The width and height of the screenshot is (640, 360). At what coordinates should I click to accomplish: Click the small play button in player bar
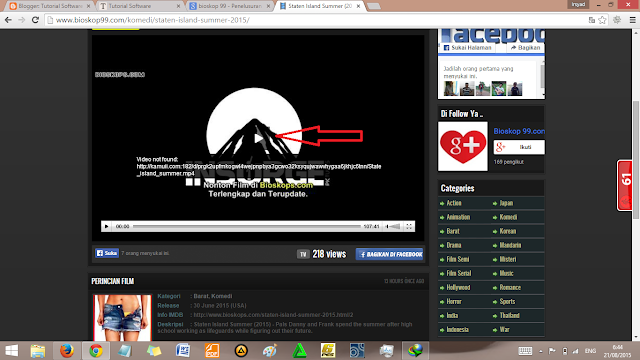tap(107, 226)
